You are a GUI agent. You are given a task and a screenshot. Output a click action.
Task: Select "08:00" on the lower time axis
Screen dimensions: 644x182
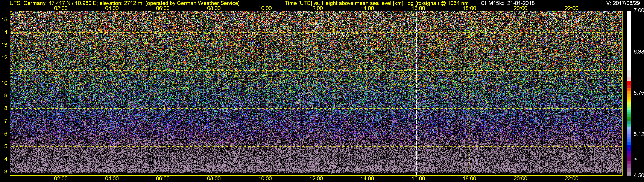tap(214, 179)
